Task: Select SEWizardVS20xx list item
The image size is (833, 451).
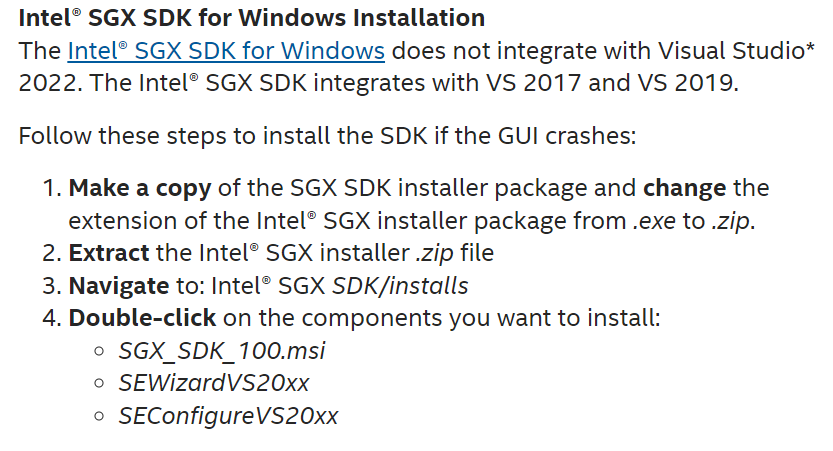Action: pyautogui.click(x=214, y=383)
